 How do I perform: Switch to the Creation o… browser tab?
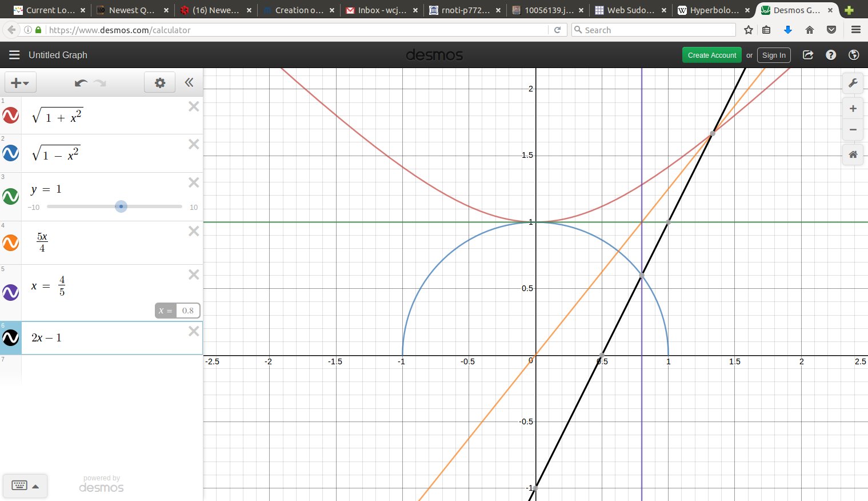click(299, 10)
